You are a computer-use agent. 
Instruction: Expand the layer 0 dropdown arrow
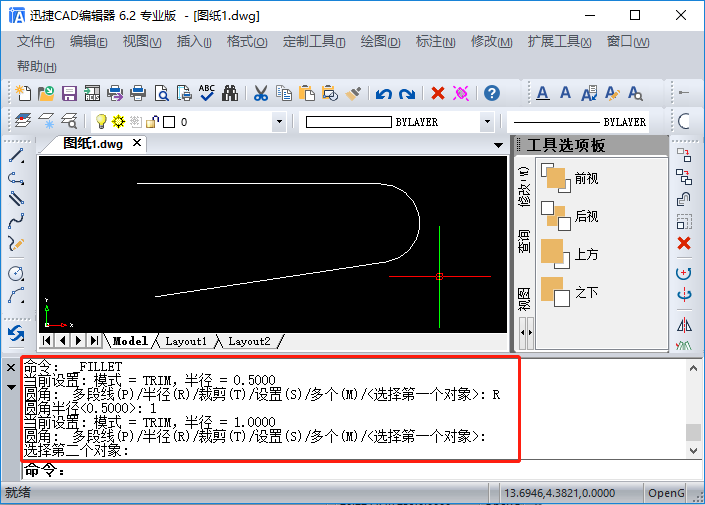point(279,122)
